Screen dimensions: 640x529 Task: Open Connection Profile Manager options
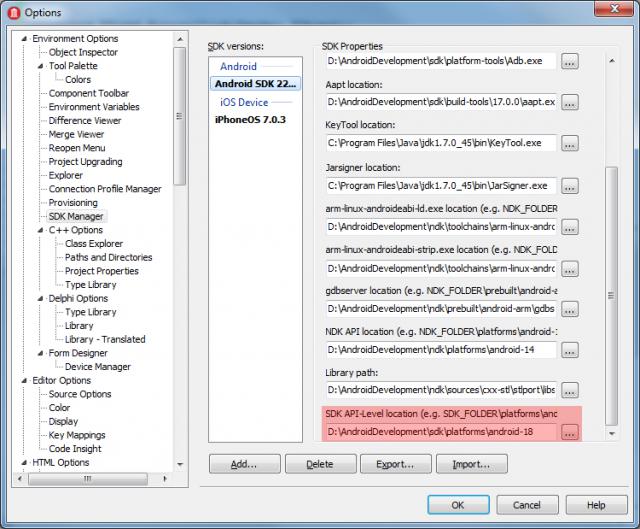pos(105,189)
